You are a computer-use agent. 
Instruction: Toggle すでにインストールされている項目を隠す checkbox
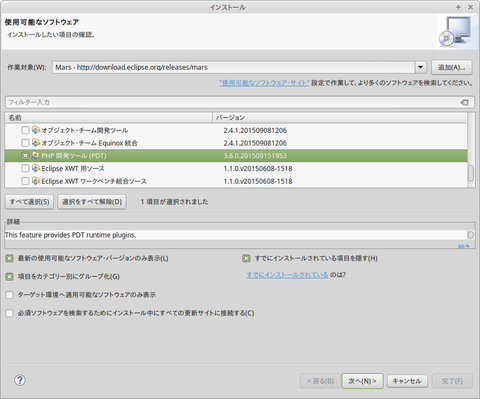[x=246, y=258]
